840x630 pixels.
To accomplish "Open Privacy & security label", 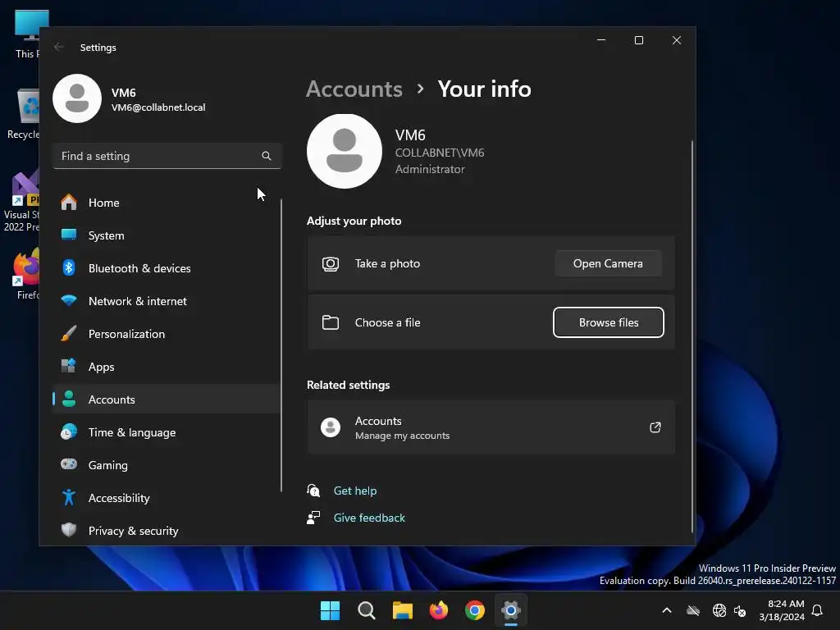I will click(134, 531).
